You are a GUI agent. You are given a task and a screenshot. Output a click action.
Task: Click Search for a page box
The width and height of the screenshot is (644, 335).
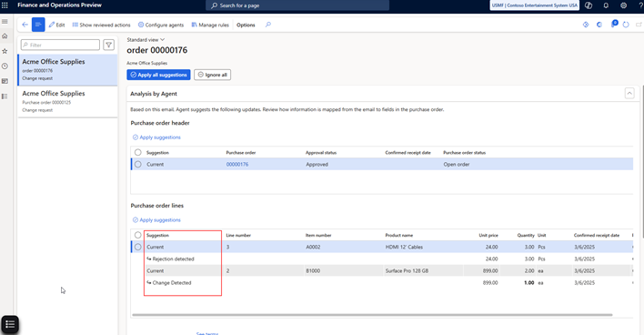pyautogui.click(x=297, y=5)
